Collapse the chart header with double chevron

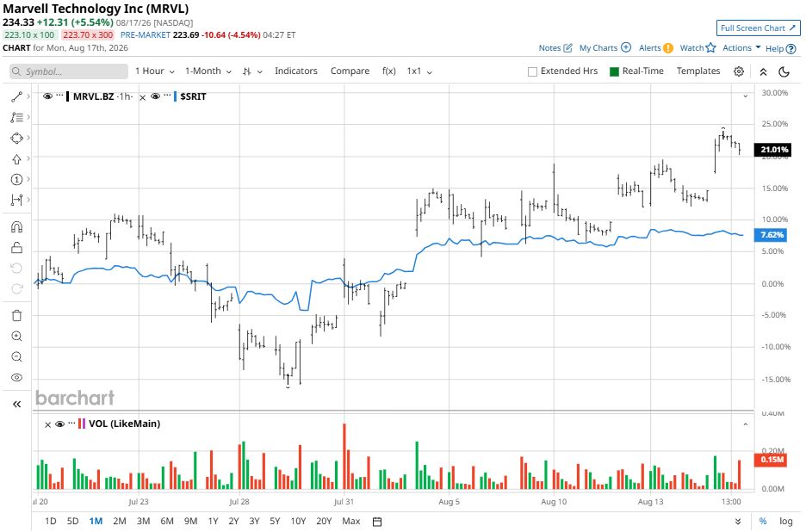(763, 71)
